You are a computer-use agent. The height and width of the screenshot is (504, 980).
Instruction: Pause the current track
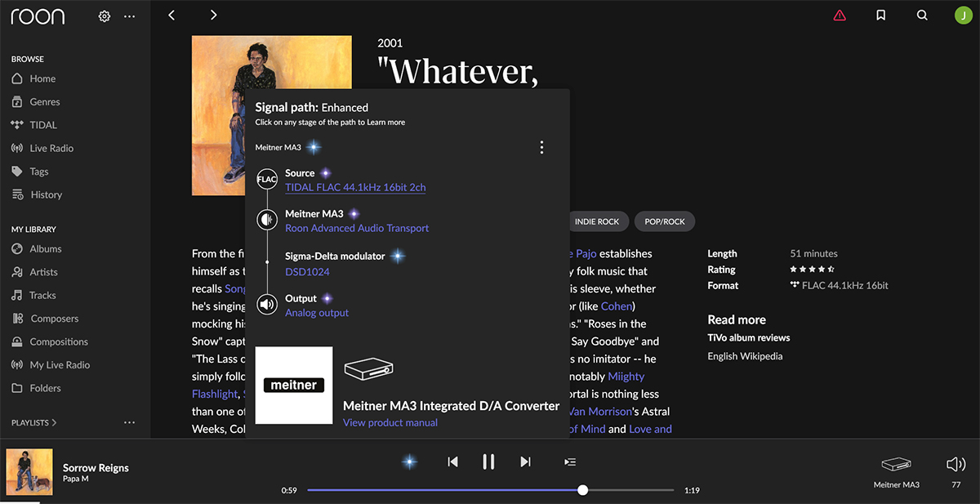(488, 462)
